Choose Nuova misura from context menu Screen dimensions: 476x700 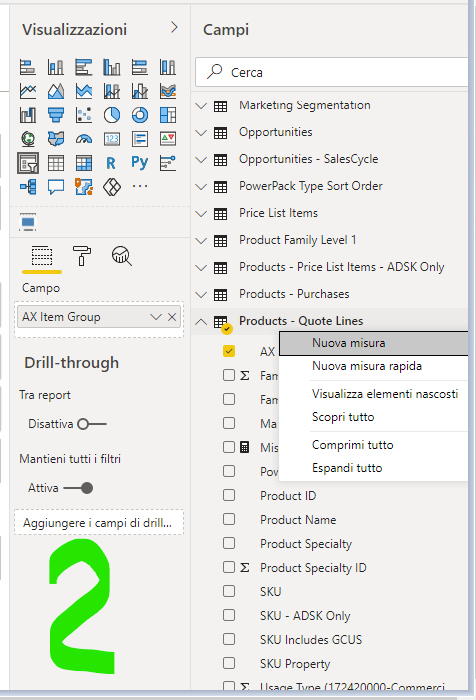(x=373, y=343)
